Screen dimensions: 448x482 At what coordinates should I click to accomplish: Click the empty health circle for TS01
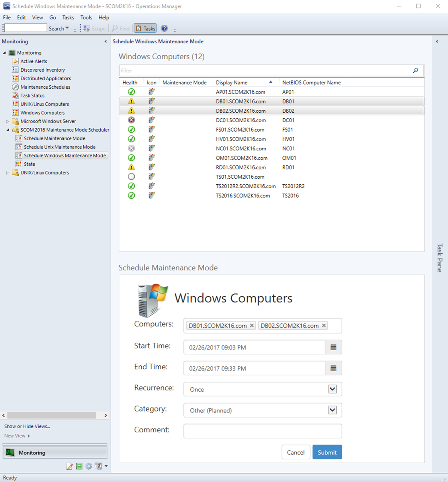click(x=131, y=176)
